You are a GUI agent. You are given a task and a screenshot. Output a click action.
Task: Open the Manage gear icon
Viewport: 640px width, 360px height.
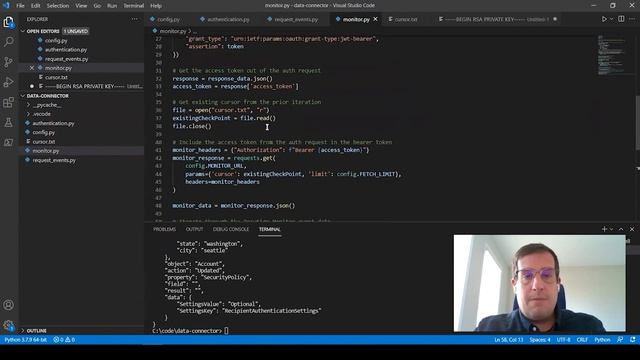tap(9, 325)
